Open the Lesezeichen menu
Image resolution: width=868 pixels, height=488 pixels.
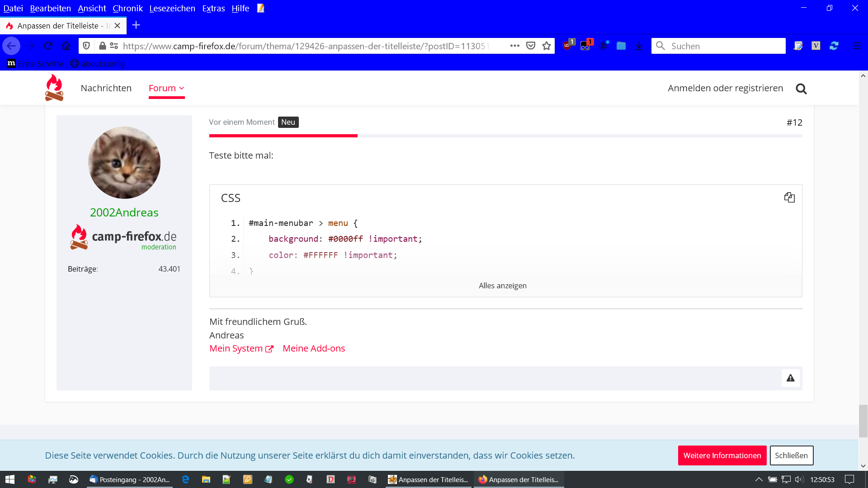pyautogui.click(x=172, y=8)
